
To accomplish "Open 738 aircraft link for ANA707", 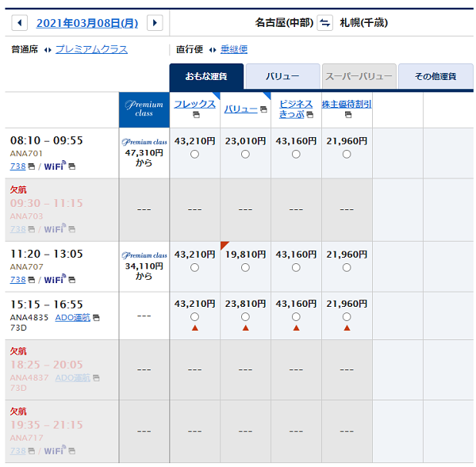I will click(x=18, y=280).
